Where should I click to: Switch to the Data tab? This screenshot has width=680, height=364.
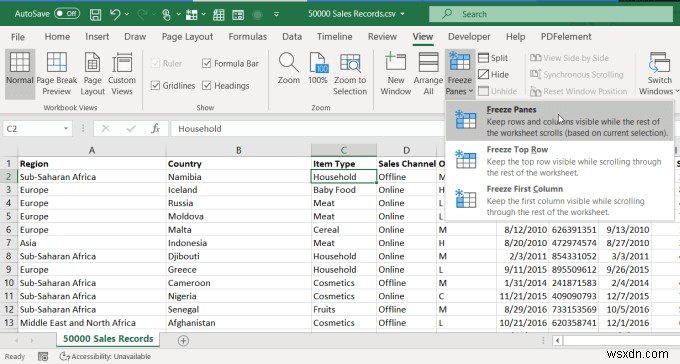coord(292,37)
